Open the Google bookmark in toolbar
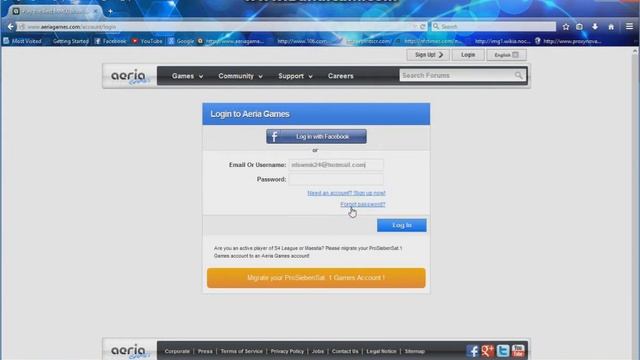The height and width of the screenshot is (360, 640). click(x=181, y=41)
